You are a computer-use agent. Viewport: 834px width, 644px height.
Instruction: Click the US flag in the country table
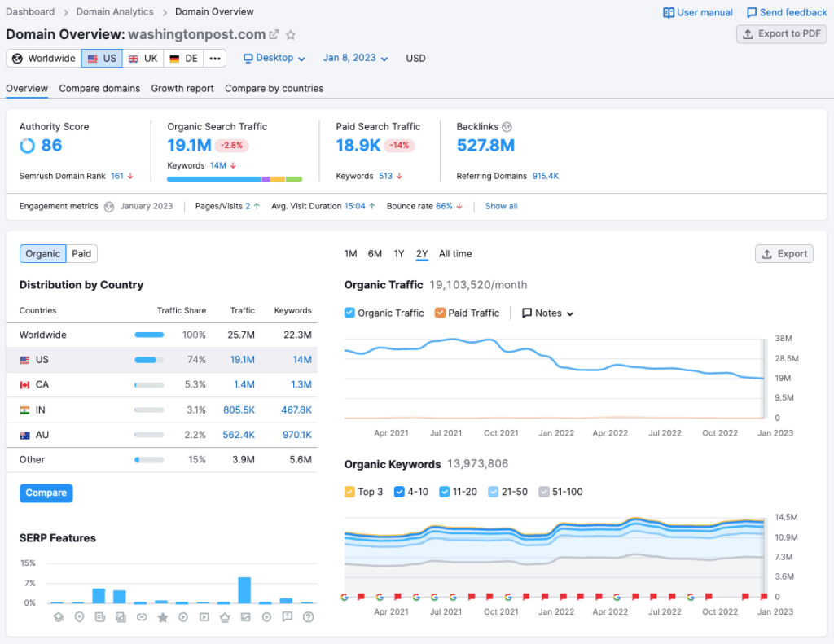[x=24, y=360]
